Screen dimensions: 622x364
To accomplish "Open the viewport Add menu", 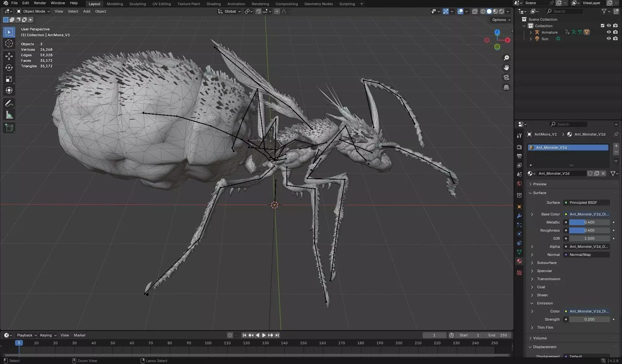I will (86, 11).
